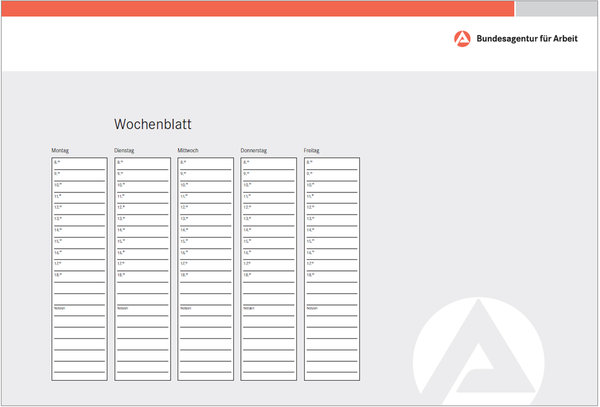Click the Notizen label in Freitag column
The width and height of the screenshot is (600, 407).
pyautogui.click(x=311, y=308)
